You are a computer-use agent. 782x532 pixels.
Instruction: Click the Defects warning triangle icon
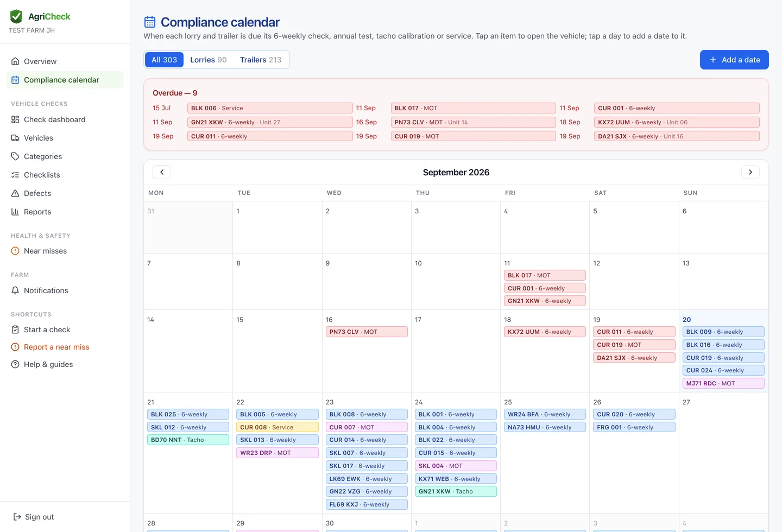click(15, 193)
